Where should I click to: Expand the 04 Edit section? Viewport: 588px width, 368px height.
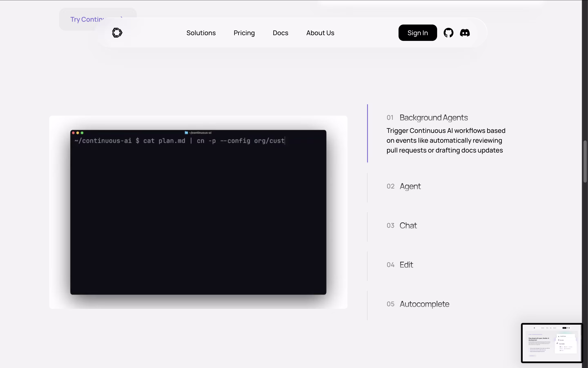(x=400, y=265)
